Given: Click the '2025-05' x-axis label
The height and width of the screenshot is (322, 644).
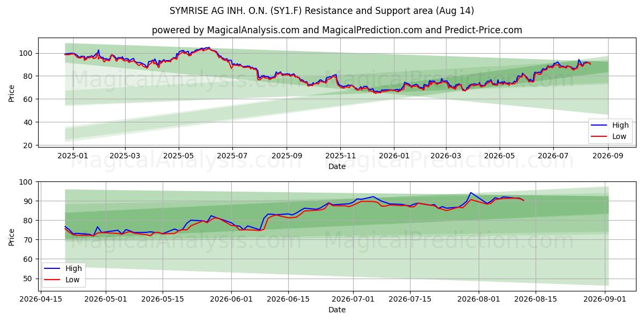Looking at the screenshot, I should click(178, 156).
